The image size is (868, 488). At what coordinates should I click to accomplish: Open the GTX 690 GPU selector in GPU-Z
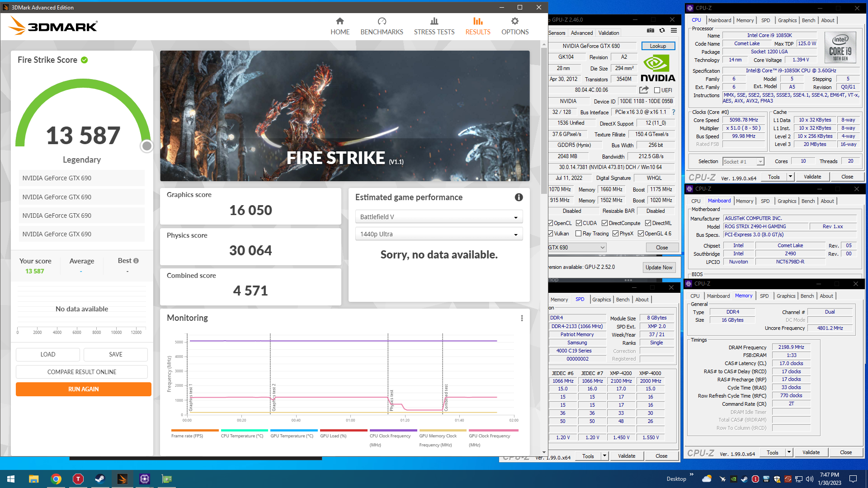coord(577,248)
